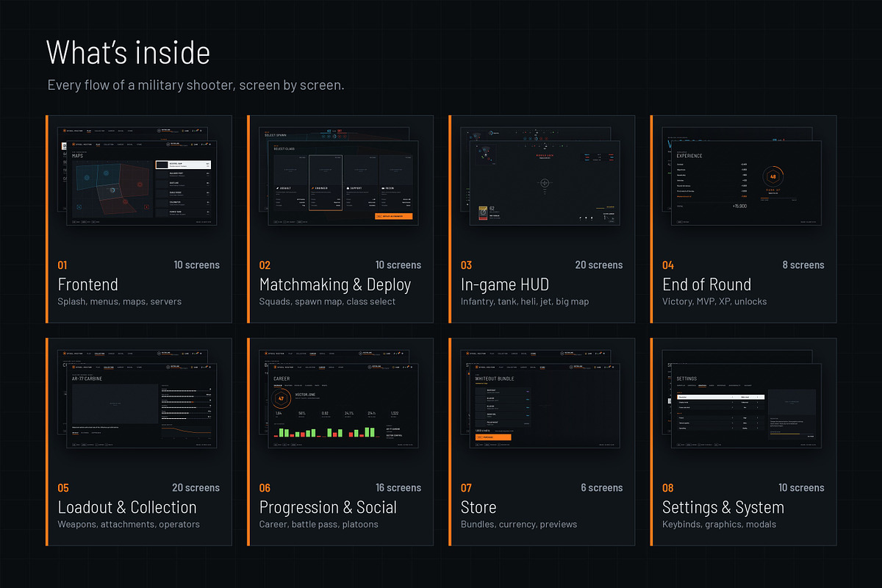Click 'Infantry, tank, heli, jet, big map' description
The height and width of the screenshot is (588, 882).
tap(525, 301)
